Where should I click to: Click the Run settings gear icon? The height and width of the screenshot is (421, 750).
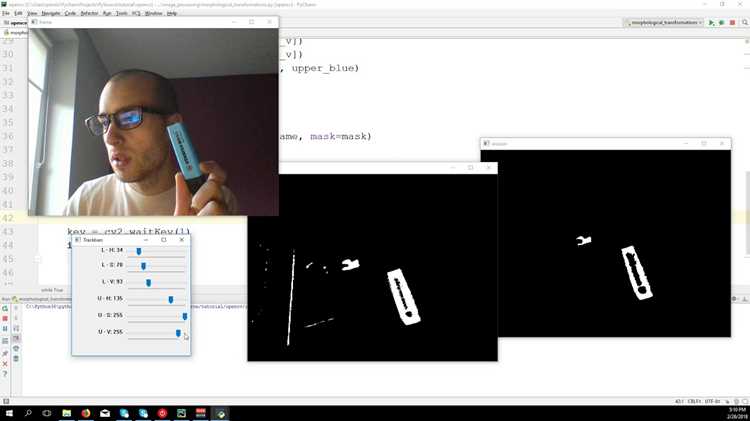734,299
